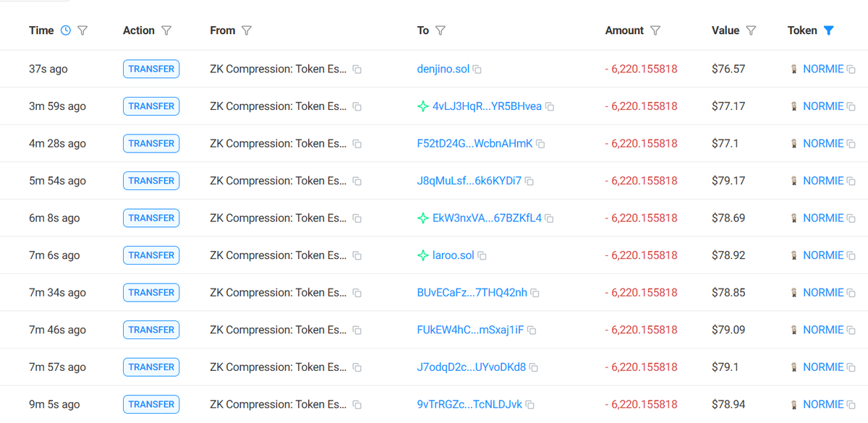Open the Time column filter
Viewport: 868px width, 423px height.
point(82,30)
